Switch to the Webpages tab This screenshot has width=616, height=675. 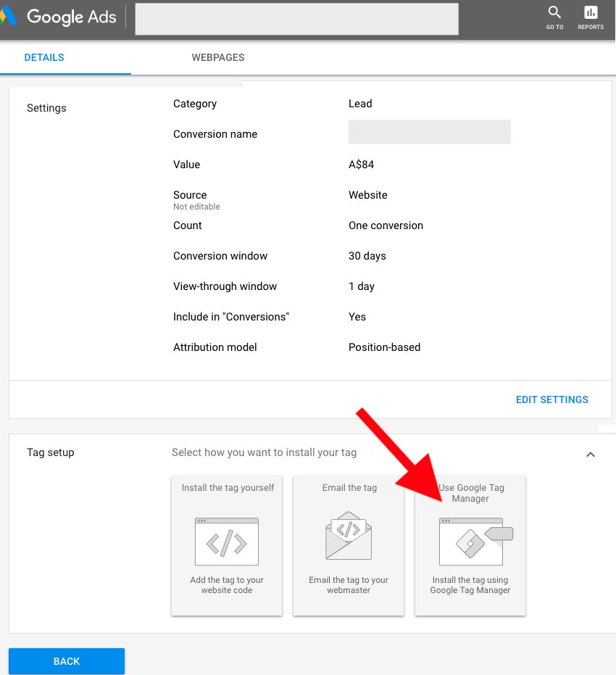pyautogui.click(x=218, y=57)
